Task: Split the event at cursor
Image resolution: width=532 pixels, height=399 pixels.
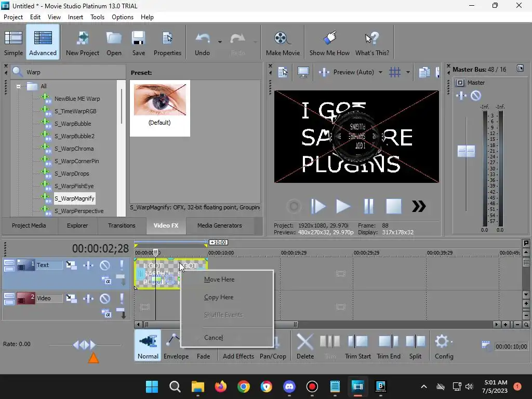Action: tap(415, 346)
